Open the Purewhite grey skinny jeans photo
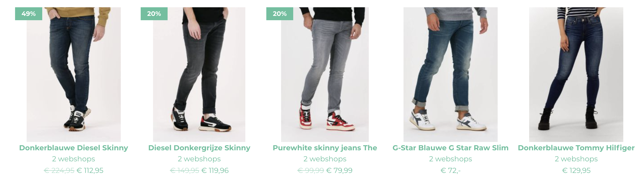Viewport: 644px width, 181px height. click(325, 74)
